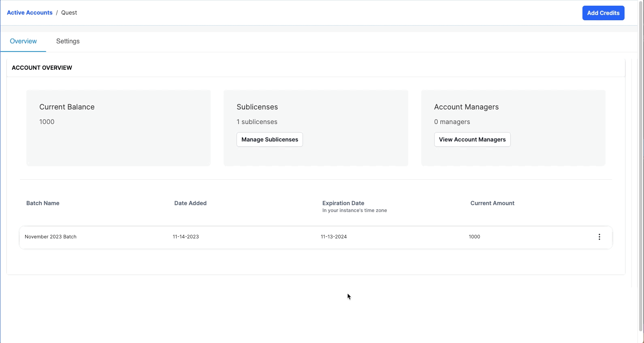This screenshot has width=644, height=343.
Task: View Account Managers list
Action: pos(472,139)
